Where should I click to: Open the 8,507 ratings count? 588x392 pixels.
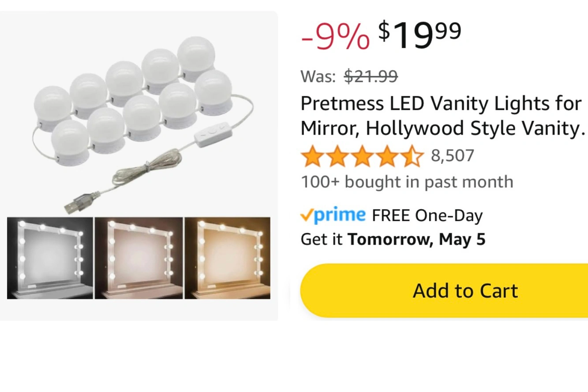[x=452, y=156]
